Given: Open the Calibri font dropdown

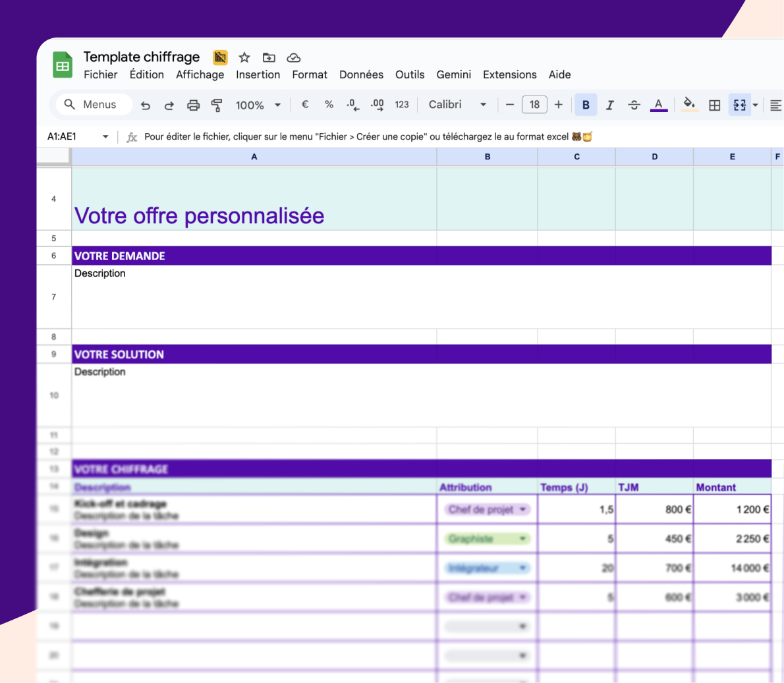Looking at the screenshot, I should [457, 105].
